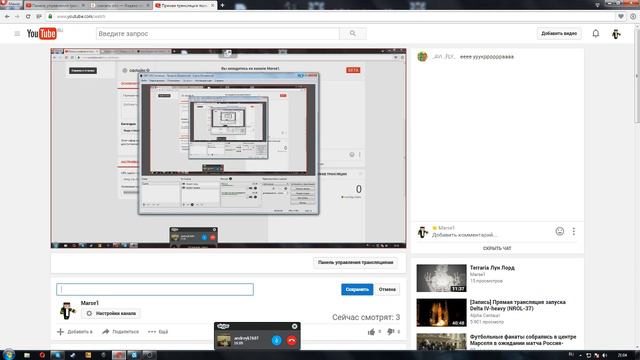Open the Terraria Лун Лорд title link
This screenshot has width=640, height=360.
pos(492,268)
